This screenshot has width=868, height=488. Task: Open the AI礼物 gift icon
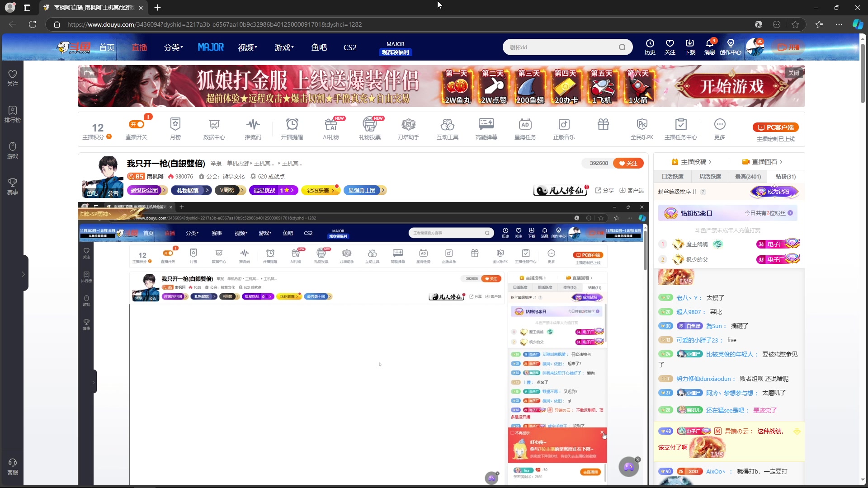tap(331, 128)
